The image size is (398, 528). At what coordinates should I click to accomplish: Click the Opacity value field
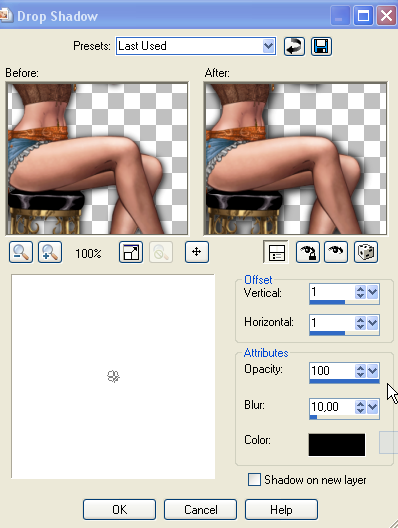[332, 371]
